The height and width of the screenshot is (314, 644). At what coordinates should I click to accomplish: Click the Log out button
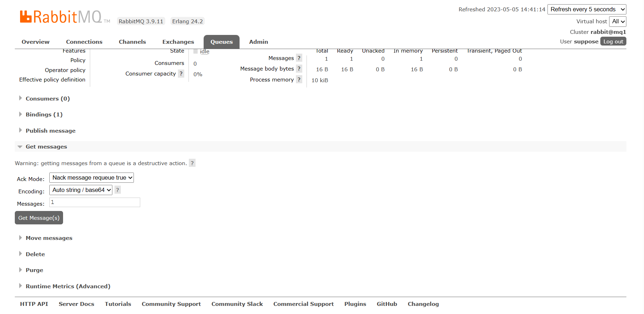pyautogui.click(x=613, y=41)
